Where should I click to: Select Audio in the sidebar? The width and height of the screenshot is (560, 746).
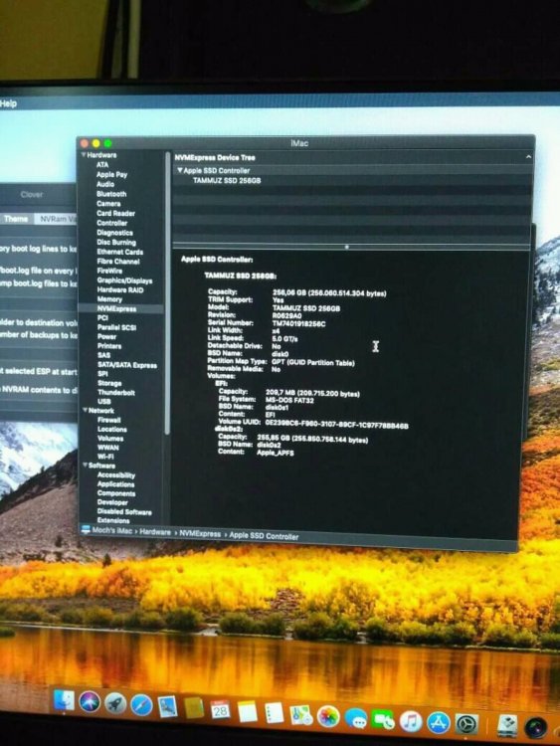click(105, 184)
